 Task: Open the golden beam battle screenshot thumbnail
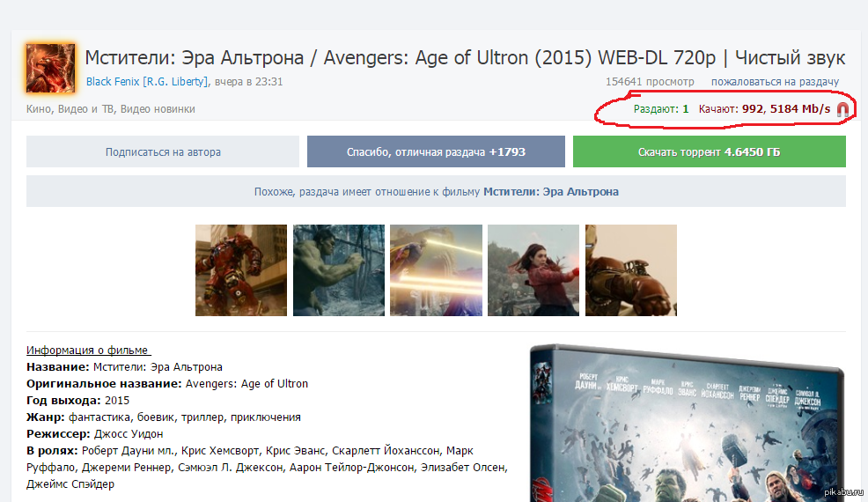tap(436, 270)
